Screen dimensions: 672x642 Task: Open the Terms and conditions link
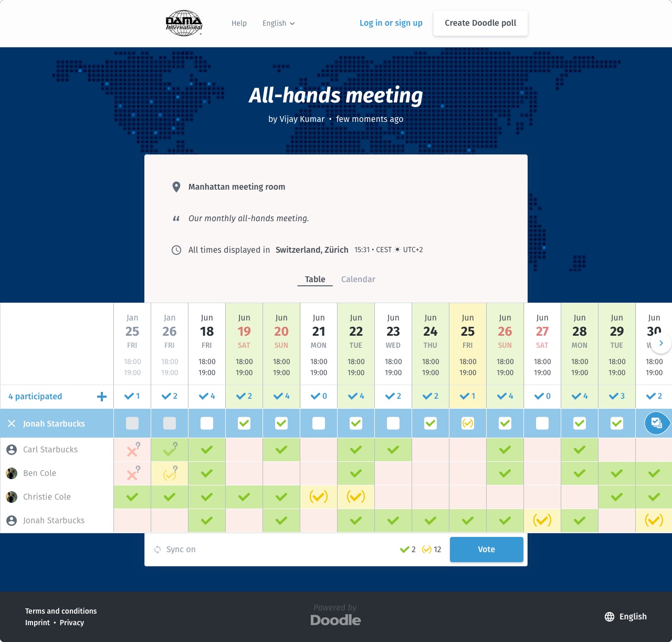tap(61, 611)
